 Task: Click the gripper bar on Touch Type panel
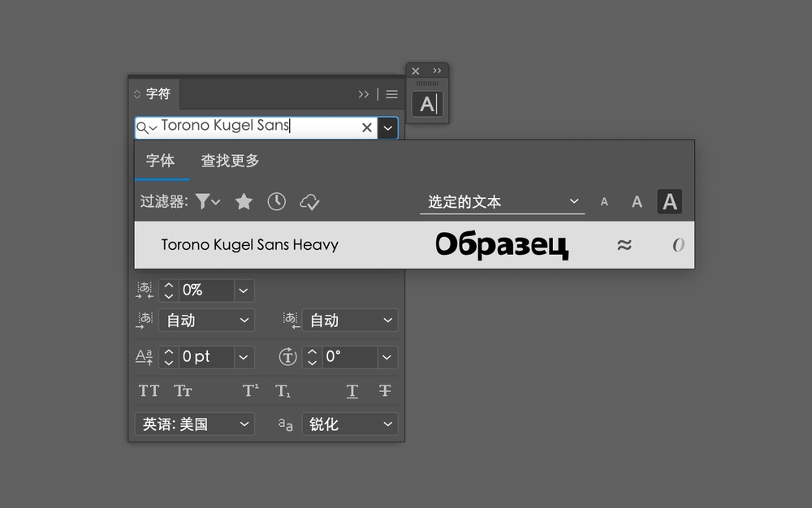(427, 84)
